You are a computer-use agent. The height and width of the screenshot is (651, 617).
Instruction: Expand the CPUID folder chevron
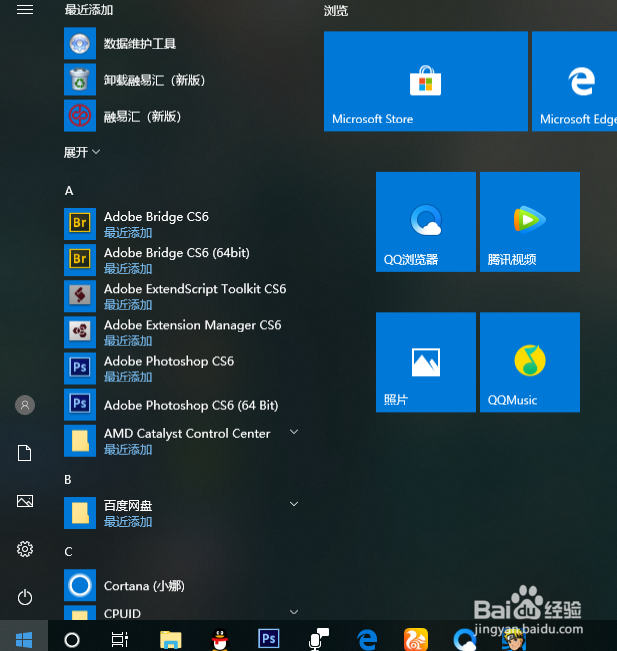pyautogui.click(x=294, y=612)
